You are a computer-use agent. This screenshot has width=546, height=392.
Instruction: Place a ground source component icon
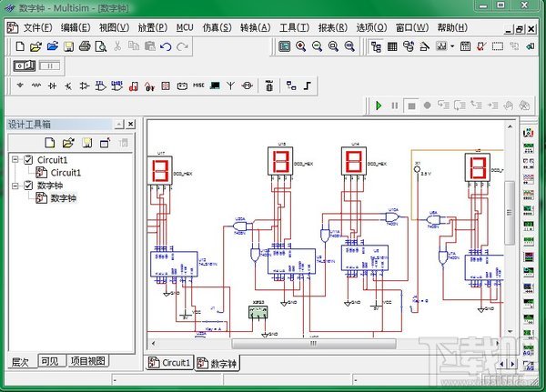(21, 86)
